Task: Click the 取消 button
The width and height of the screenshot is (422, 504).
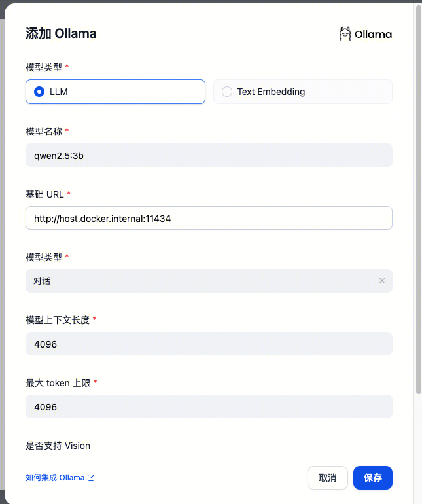Action: (328, 478)
